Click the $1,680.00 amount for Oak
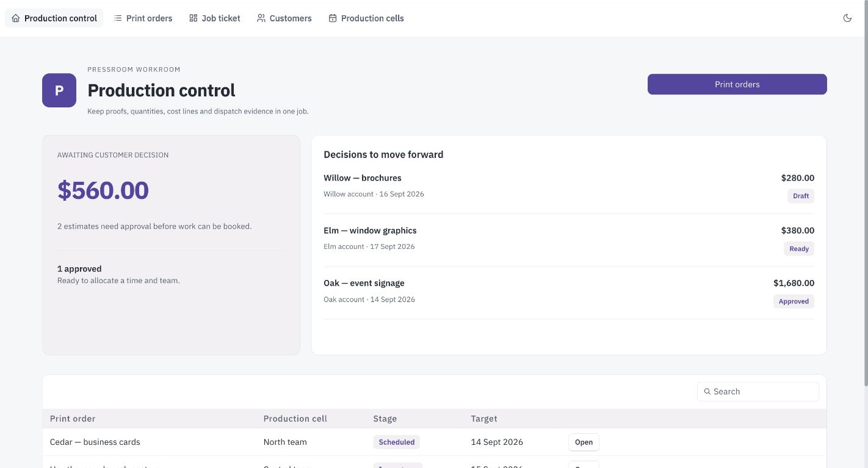The height and width of the screenshot is (468, 868). 794,283
